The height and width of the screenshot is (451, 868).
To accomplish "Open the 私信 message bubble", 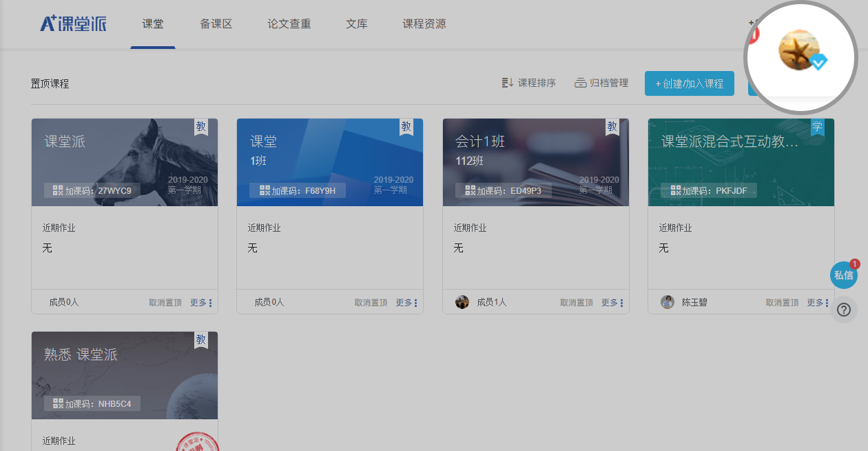I will pyautogui.click(x=844, y=275).
